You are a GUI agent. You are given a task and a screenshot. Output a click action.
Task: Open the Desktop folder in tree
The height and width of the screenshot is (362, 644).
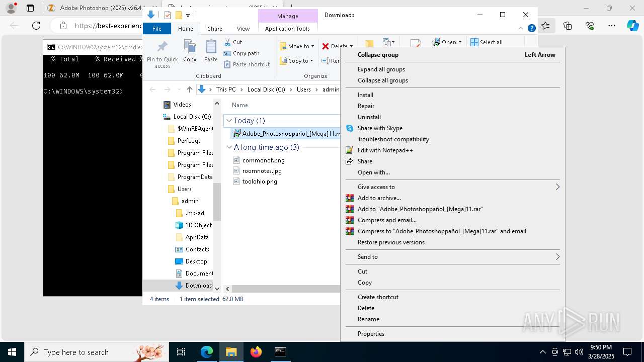click(x=191, y=261)
